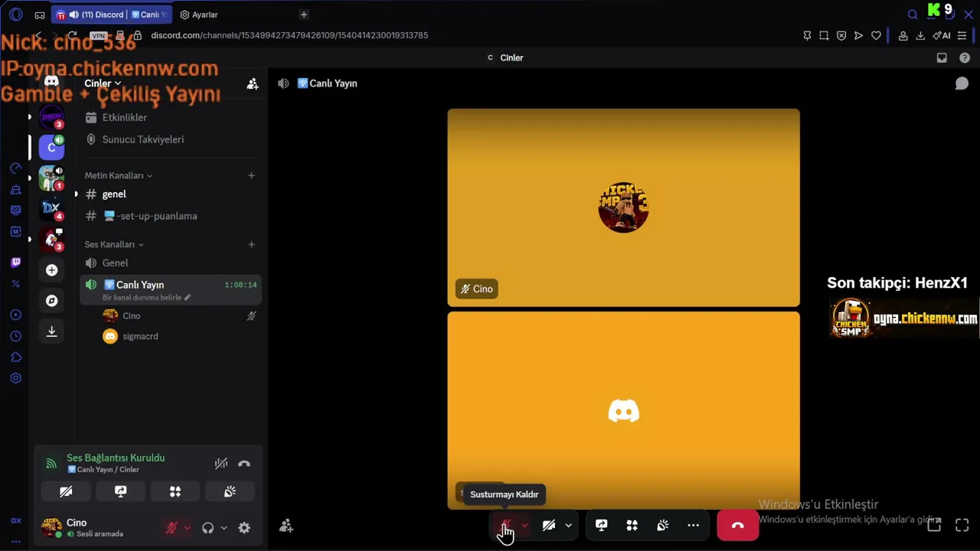The height and width of the screenshot is (551, 980).
Task: Open microphone options arrow in call controls
Action: [524, 526]
